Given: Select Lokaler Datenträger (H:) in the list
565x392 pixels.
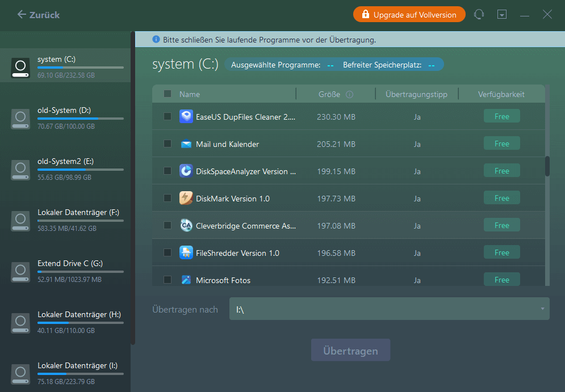Looking at the screenshot, I should [x=65, y=323].
